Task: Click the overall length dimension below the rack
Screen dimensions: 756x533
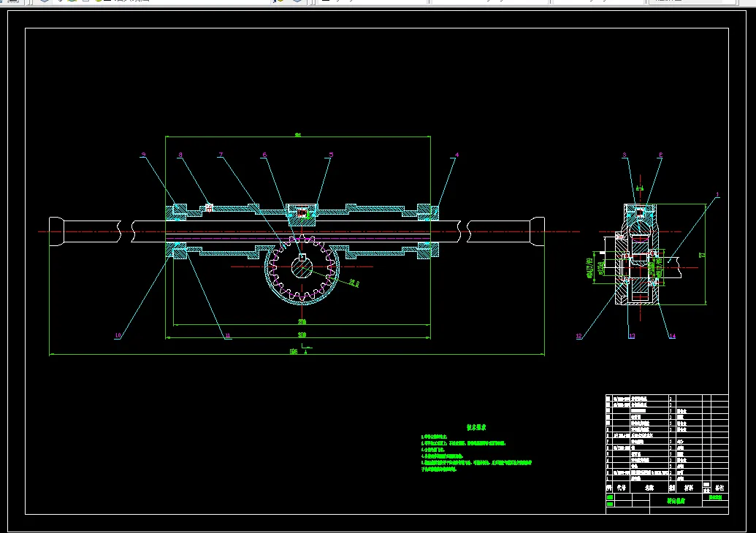Action: tap(294, 352)
